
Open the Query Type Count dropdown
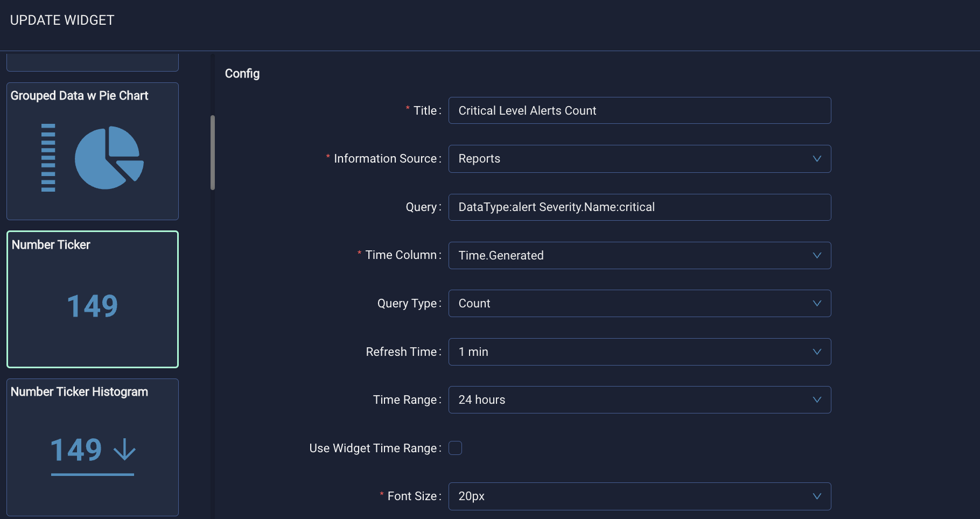coord(640,303)
